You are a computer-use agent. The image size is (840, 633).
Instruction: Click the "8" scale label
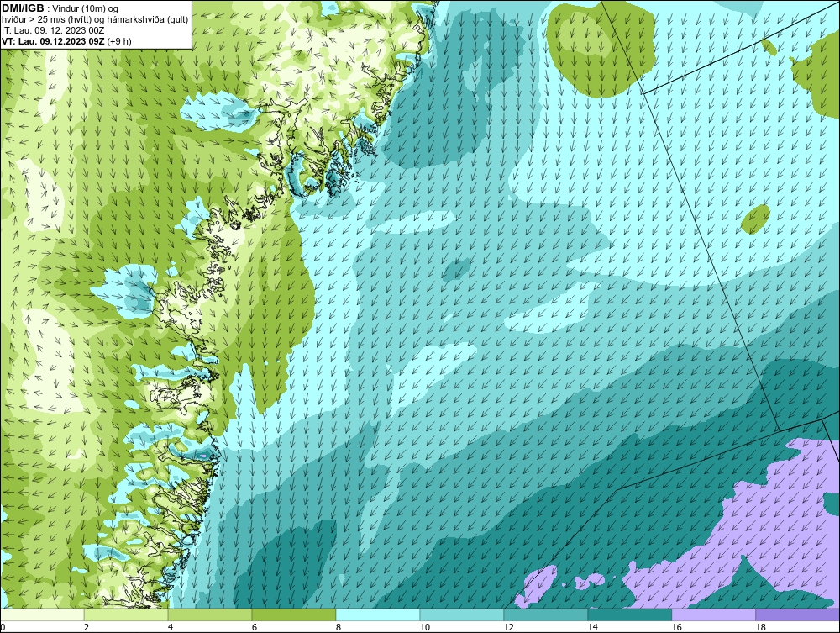(x=339, y=627)
